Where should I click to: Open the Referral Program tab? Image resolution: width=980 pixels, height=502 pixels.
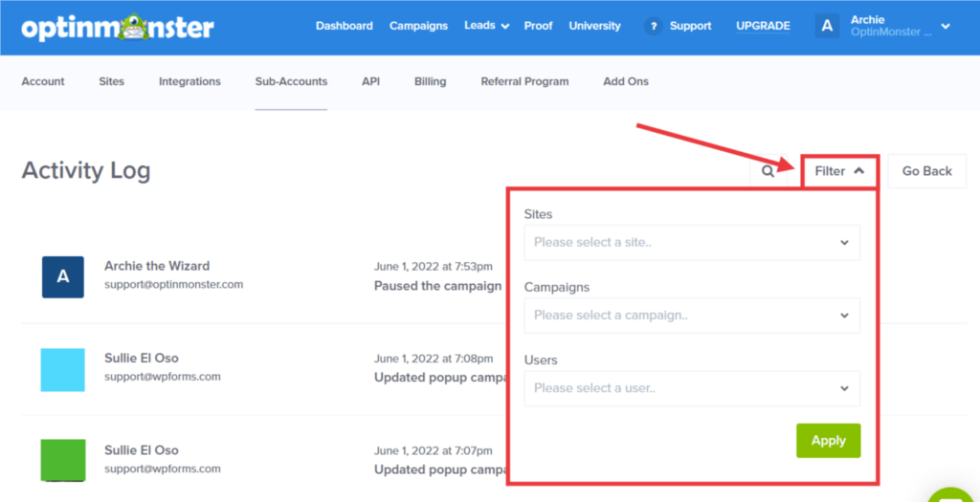coord(525,82)
